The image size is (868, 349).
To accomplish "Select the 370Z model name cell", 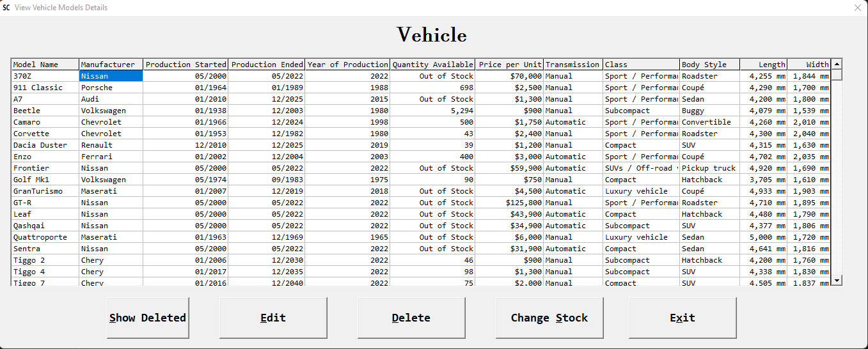I will [x=45, y=76].
